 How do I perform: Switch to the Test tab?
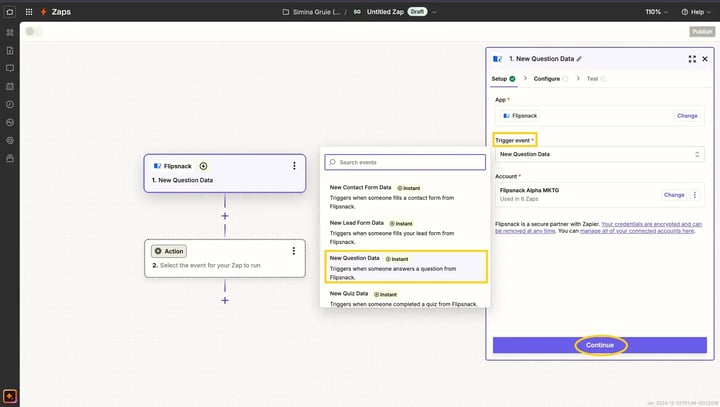[x=596, y=79]
